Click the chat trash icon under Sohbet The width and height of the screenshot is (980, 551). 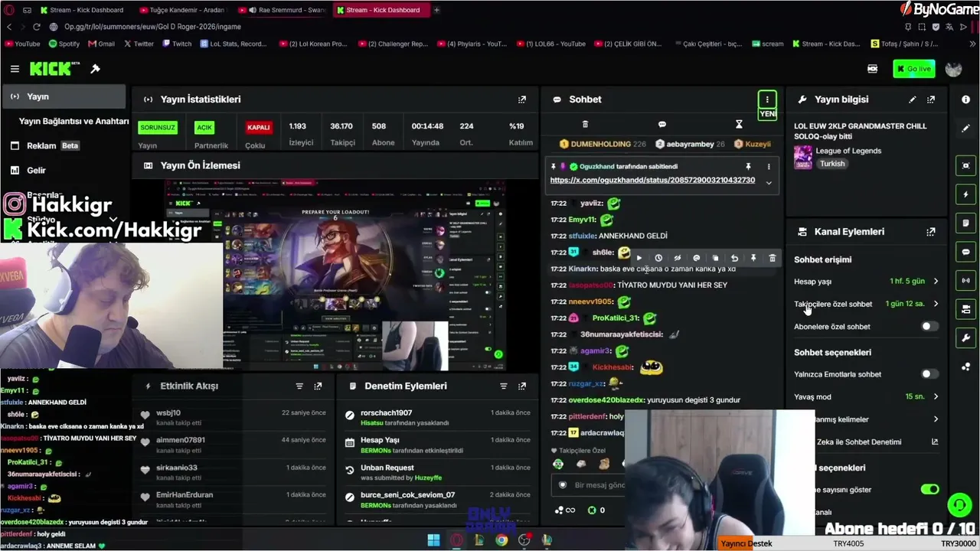(x=585, y=124)
